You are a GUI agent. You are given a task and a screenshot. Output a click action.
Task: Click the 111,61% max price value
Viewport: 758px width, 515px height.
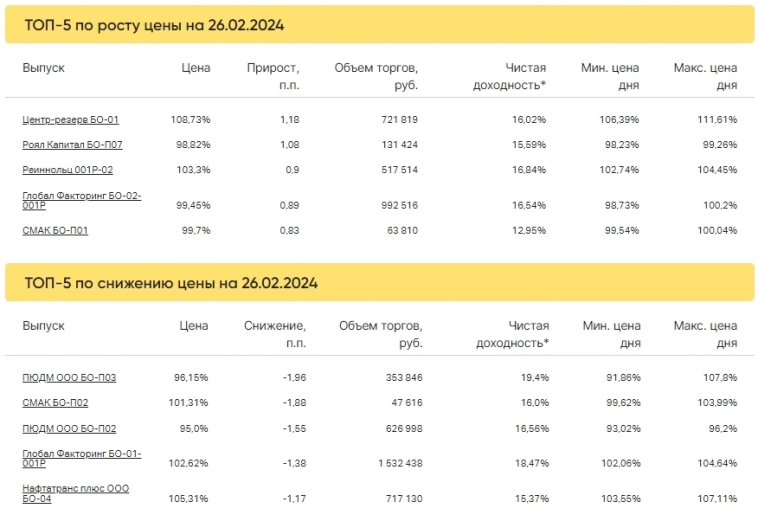tap(716, 120)
